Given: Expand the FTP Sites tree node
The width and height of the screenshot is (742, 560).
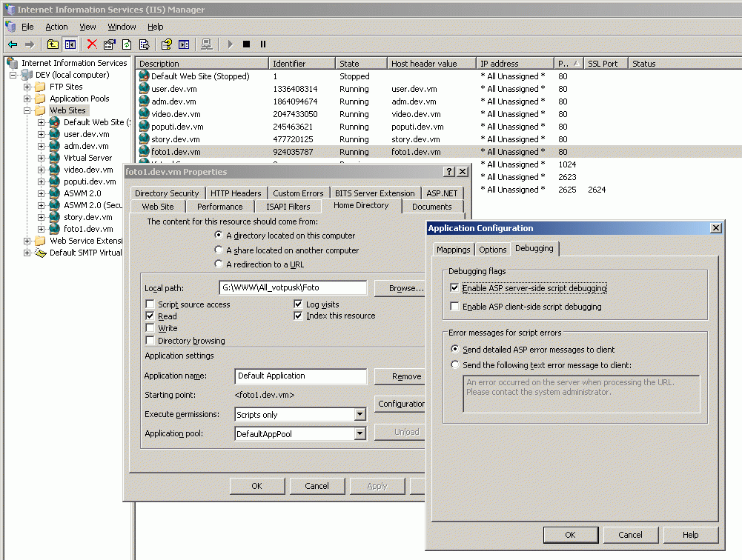Looking at the screenshot, I should 27,87.
